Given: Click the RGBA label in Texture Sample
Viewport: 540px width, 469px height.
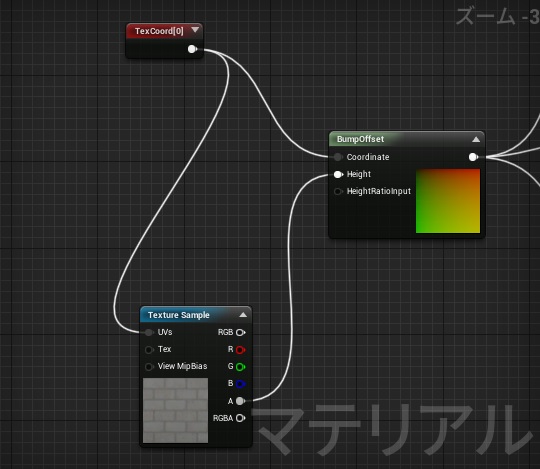Looking at the screenshot, I should (223, 418).
